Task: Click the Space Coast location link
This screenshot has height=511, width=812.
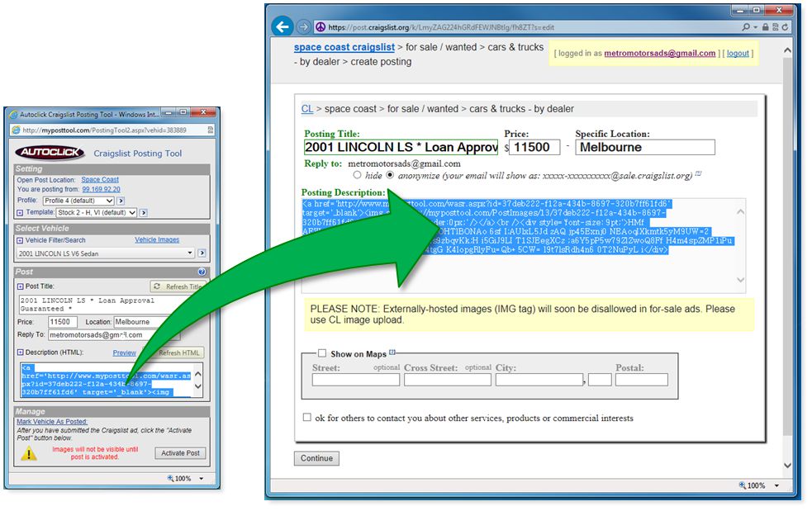Action: click(100, 180)
